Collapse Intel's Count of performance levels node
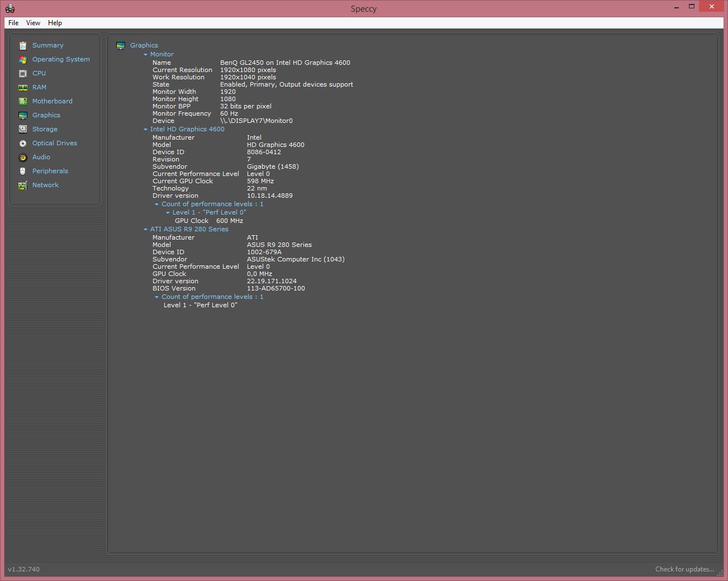The width and height of the screenshot is (728, 581). click(x=156, y=204)
